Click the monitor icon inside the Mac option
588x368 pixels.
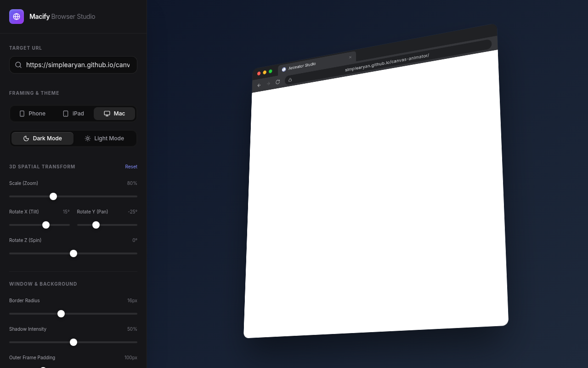click(107, 113)
